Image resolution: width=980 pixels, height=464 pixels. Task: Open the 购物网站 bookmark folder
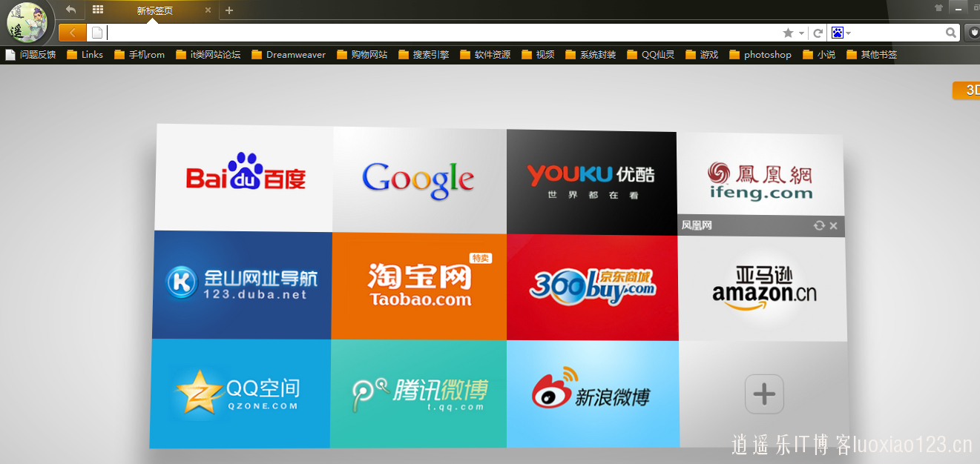(x=361, y=54)
